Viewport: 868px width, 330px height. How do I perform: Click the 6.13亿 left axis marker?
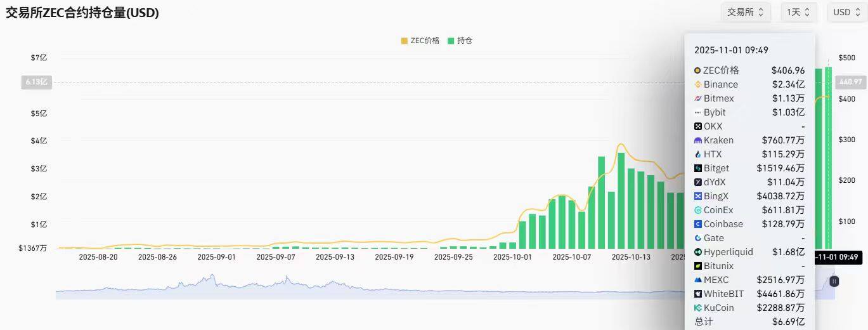36,82
